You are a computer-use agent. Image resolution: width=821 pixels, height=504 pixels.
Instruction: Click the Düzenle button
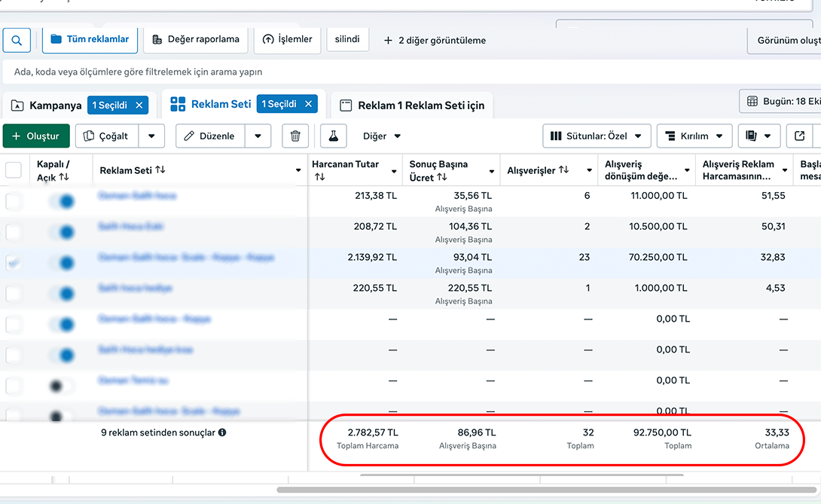210,136
